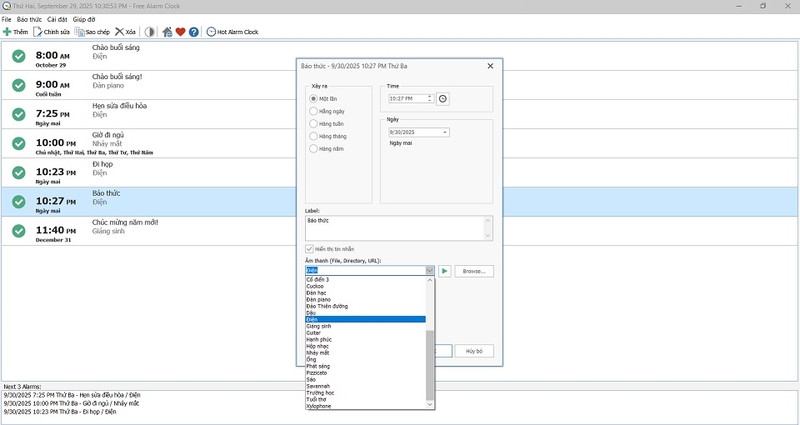
Task: Click the Browse... button
Action: (474, 271)
